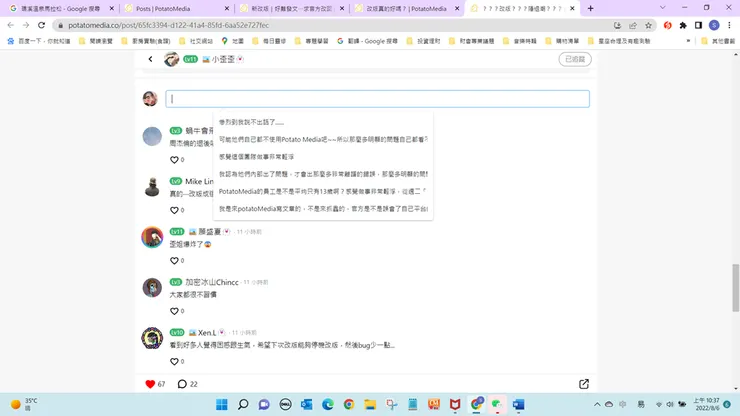Click the address bar URL
740x416 pixels.
click(168, 25)
